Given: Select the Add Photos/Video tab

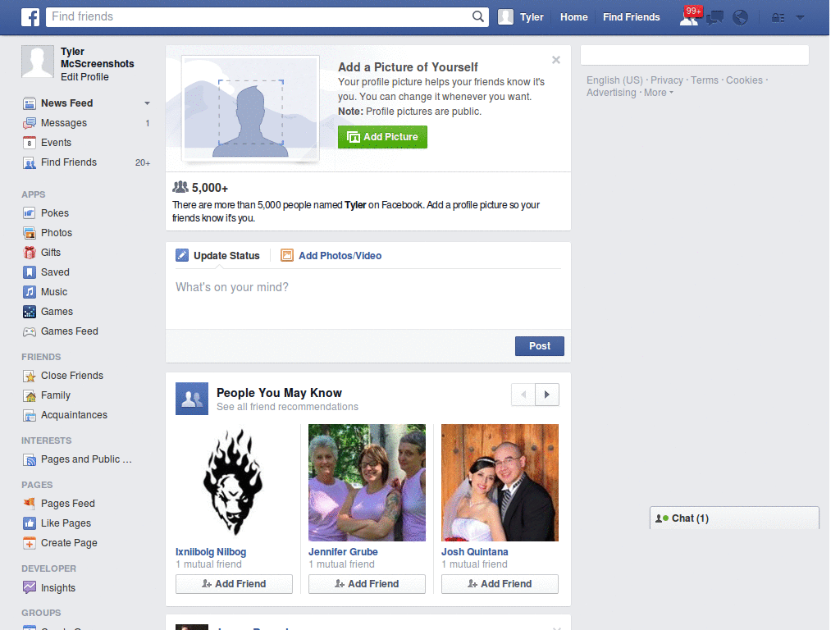Looking at the screenshot, I should (x=331, y=256).
